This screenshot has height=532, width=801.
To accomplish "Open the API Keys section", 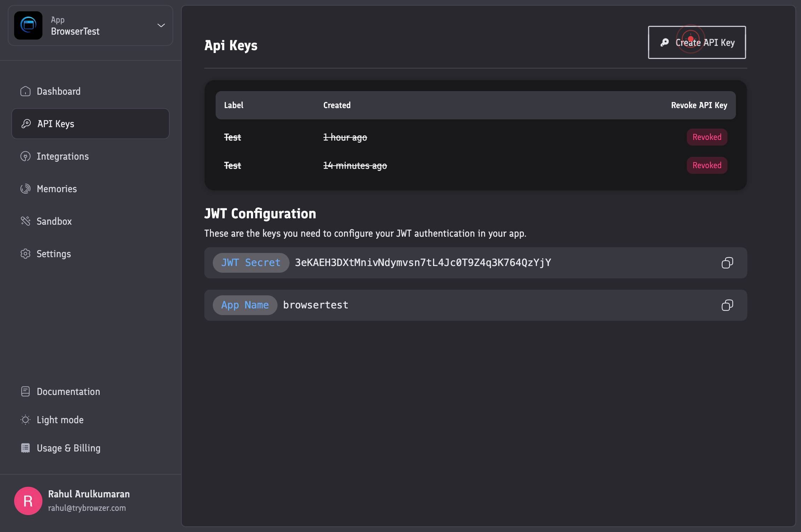I will click(90, 124).
